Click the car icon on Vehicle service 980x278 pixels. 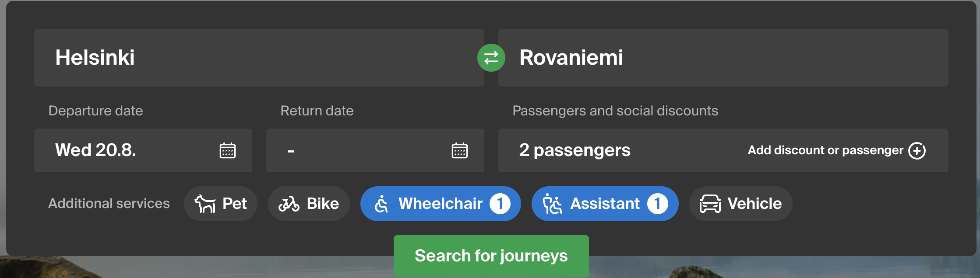click(x=710, y=204)
